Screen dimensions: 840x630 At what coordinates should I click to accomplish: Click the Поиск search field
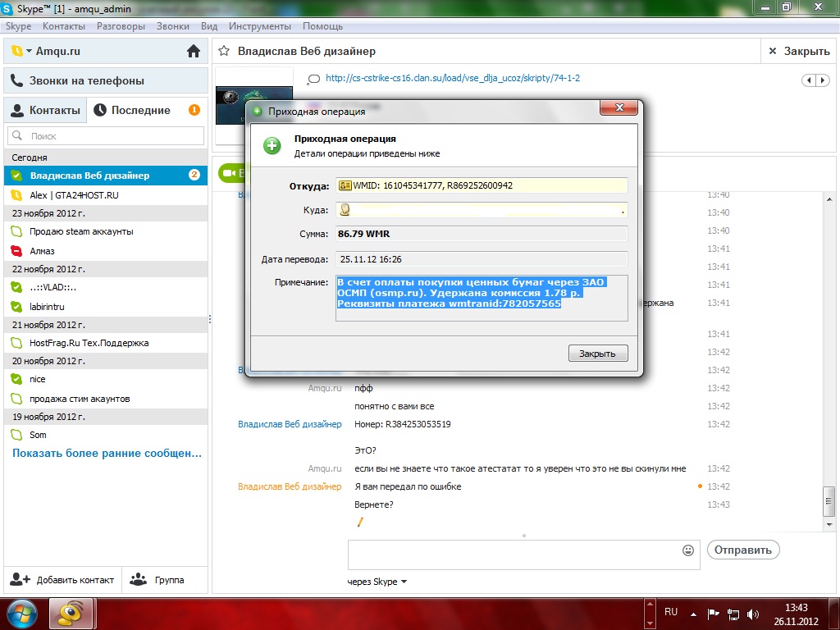point(106,136)
